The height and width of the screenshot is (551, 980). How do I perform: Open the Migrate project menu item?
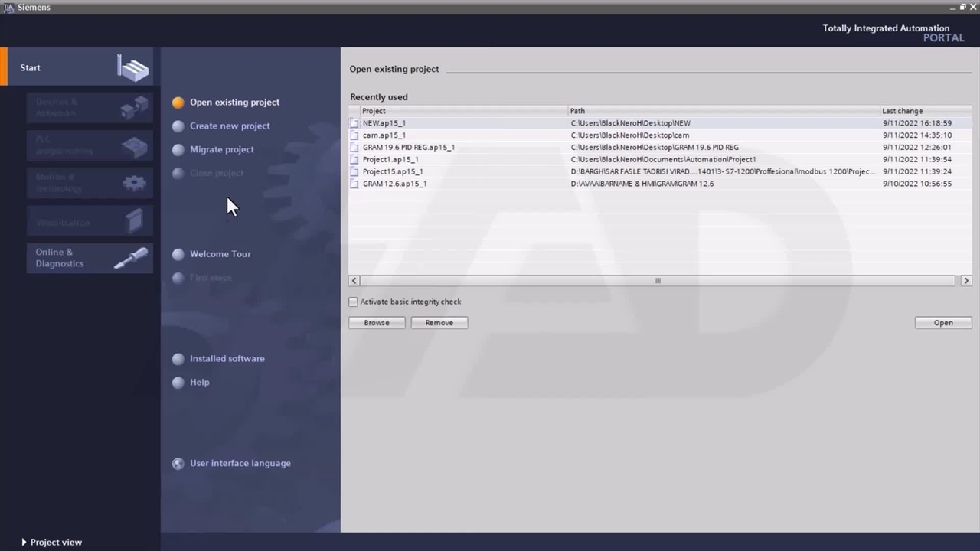pos(221,150)
